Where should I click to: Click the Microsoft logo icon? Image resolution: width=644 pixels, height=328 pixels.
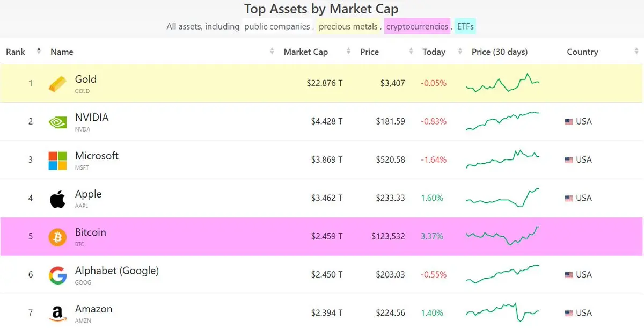point(58,160)
